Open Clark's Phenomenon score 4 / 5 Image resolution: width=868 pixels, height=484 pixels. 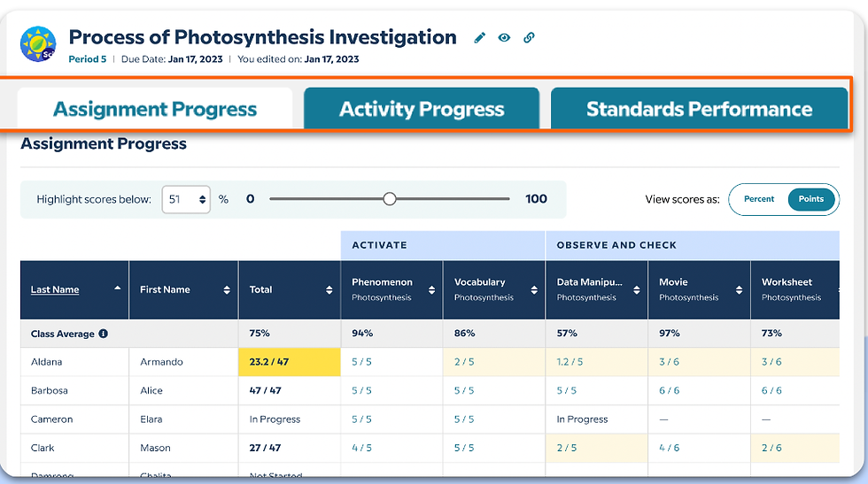[x=361, y=448]
